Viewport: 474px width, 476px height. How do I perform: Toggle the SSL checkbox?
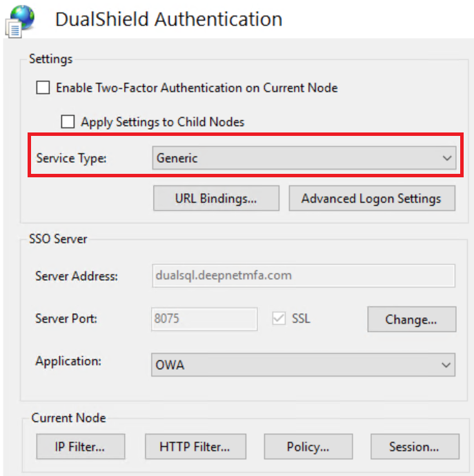tap(280, 319)
